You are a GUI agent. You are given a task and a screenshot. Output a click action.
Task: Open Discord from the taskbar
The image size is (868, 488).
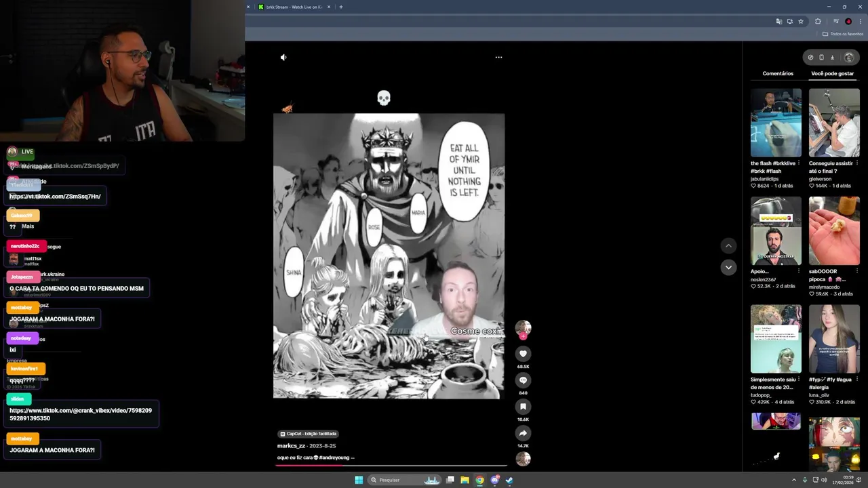pyautogui.click(x=494, y=480)
